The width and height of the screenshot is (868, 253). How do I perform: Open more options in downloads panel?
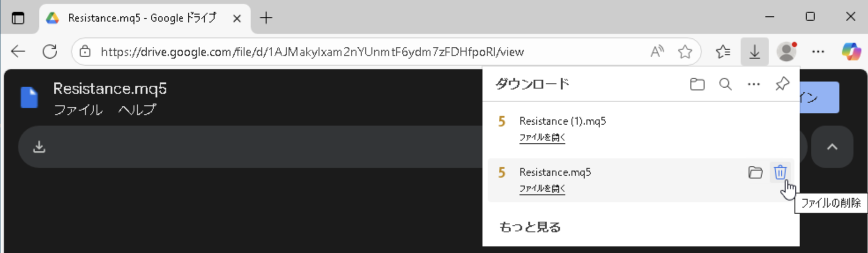[x=754, y=84]
